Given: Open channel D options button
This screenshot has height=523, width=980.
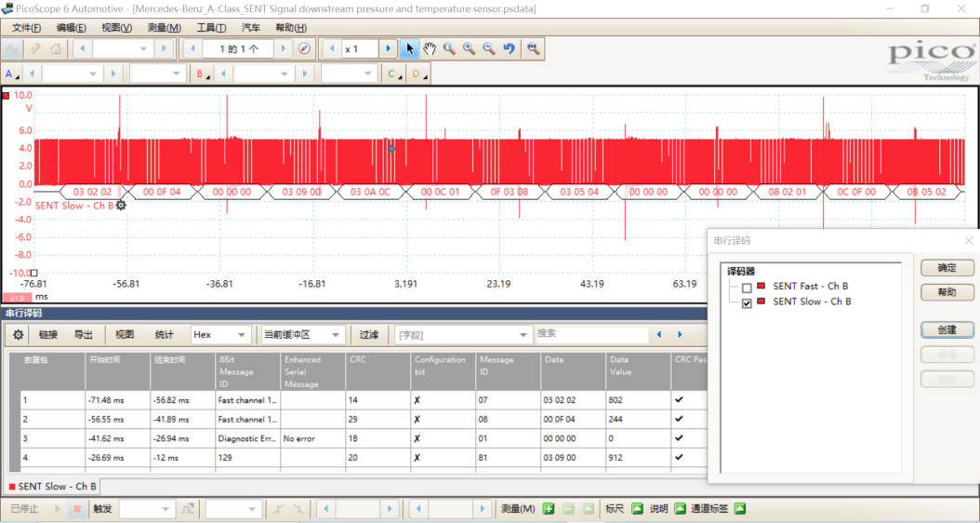Looking at the screenshot, I should (x=419, y=74).
